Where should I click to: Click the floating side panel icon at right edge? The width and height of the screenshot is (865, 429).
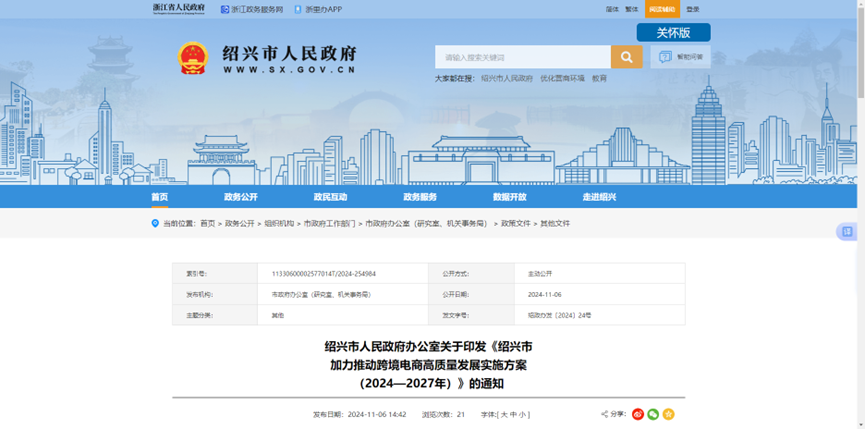pyautogui.click(x=847, y=232)
